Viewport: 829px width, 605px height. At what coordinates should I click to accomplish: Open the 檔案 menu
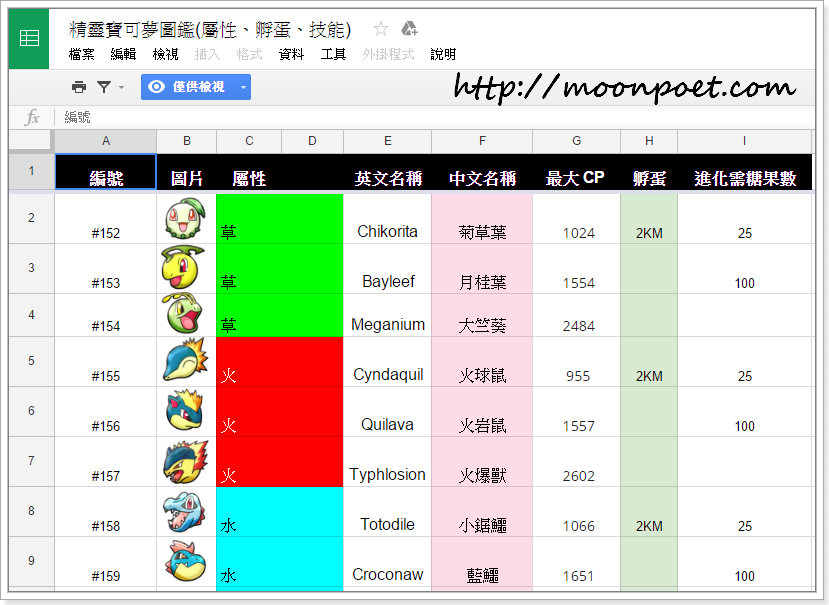pyautogui.click(x=82, y=54)
